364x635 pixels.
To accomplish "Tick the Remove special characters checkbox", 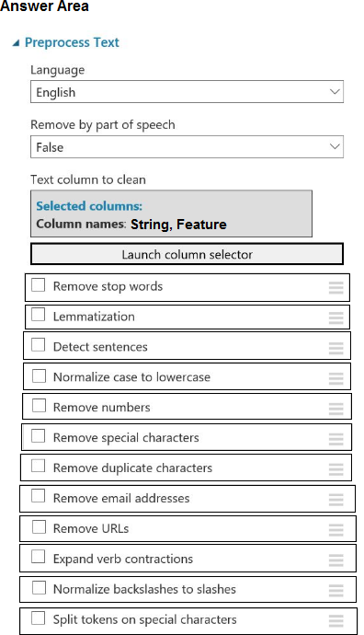I will pyautogui.click(x=39, y=435).
